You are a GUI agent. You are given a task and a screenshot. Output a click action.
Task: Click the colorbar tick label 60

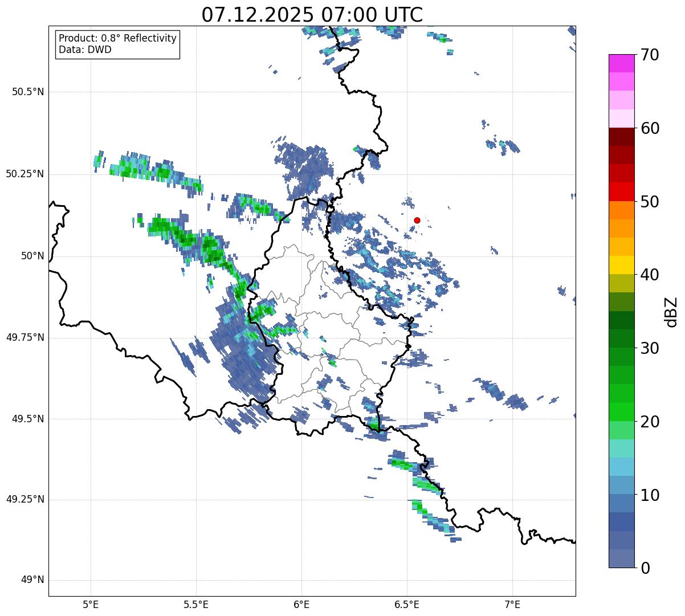click(650, 128)
